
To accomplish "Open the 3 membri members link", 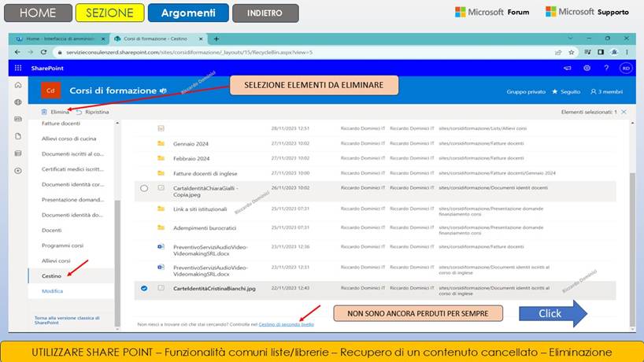I will point(607,91).
